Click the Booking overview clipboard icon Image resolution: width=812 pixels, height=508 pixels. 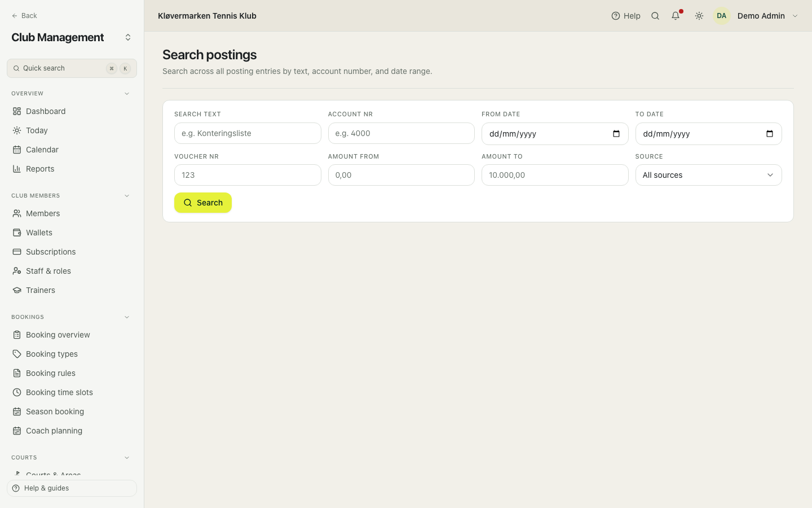click(17, 335)
